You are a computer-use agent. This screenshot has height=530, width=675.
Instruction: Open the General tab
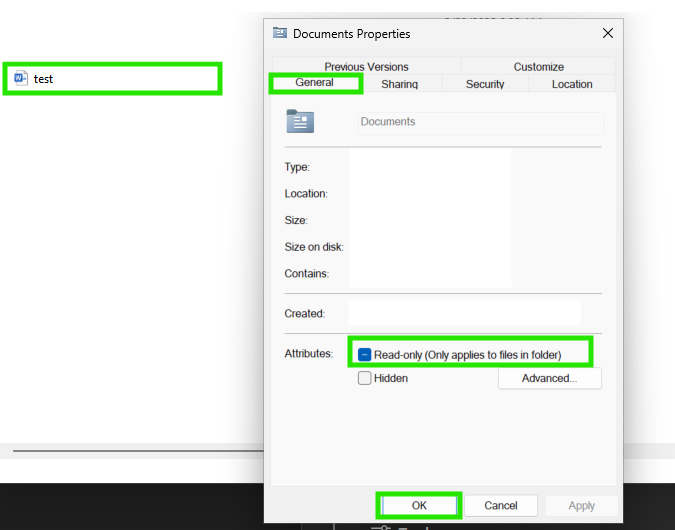tap(315, 83)
